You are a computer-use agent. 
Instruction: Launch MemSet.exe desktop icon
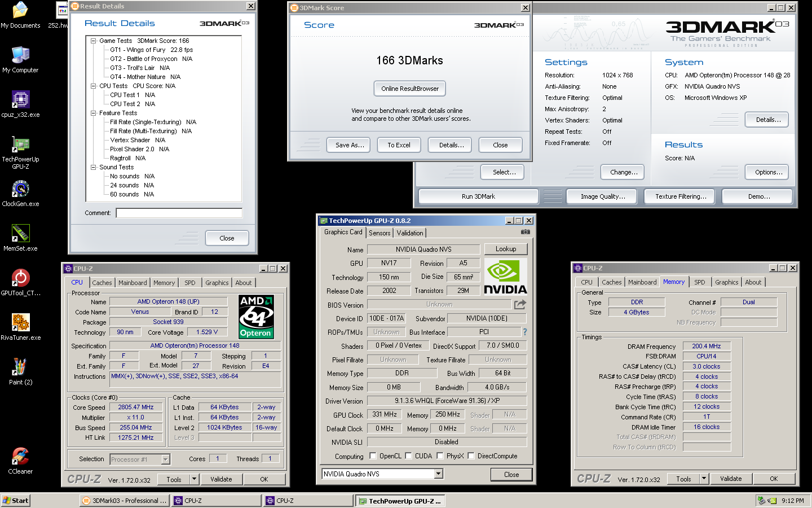pos(20,238)
